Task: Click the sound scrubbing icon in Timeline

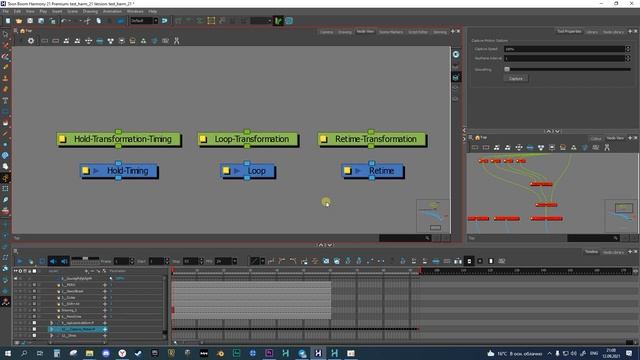Action: (x=64, y=261)
